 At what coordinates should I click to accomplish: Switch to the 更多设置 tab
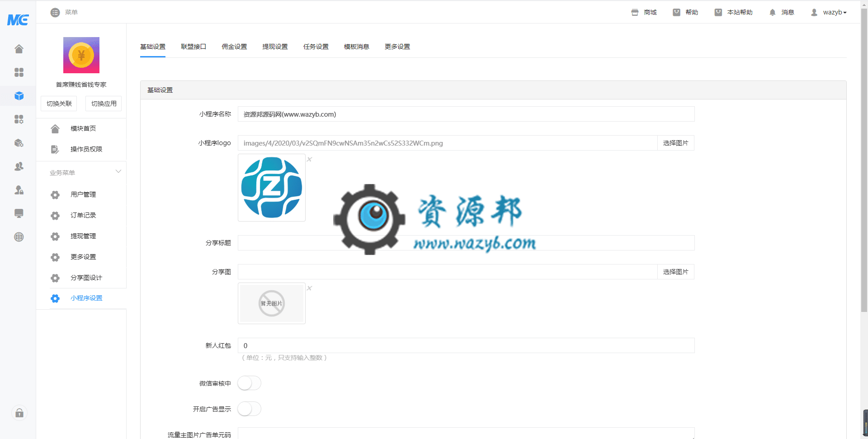coord(397,47)
